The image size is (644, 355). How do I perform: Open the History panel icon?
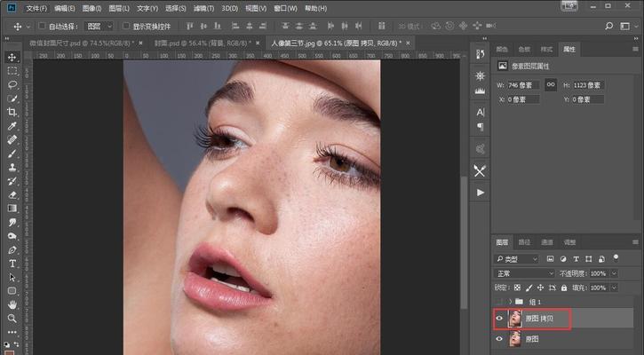tap(481, 55)
